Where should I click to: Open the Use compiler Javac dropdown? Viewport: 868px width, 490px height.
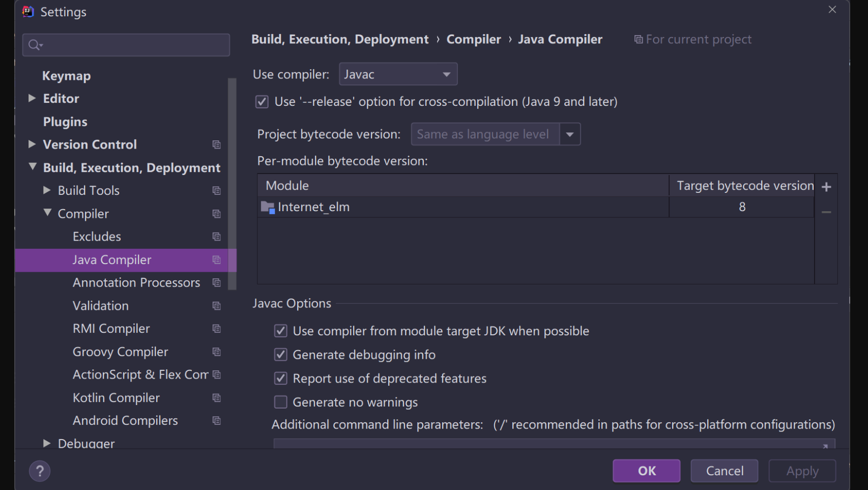tap(398, 74)
